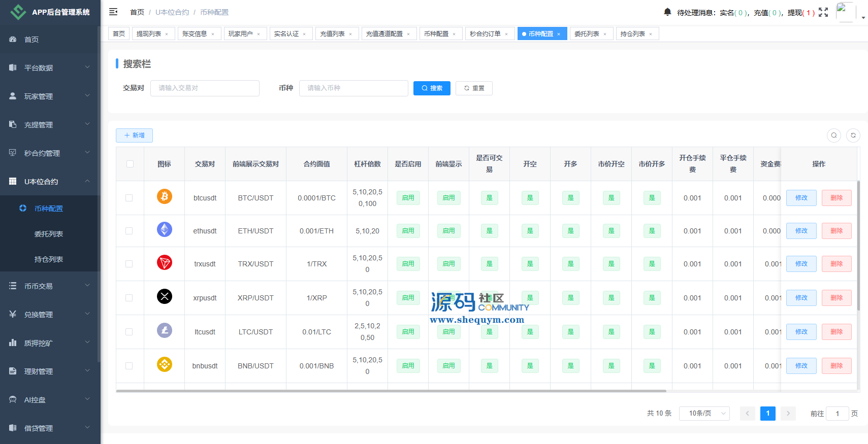Click the Bitcoin coin icon
Screen dimensions: 868x444
click(164, 196)
